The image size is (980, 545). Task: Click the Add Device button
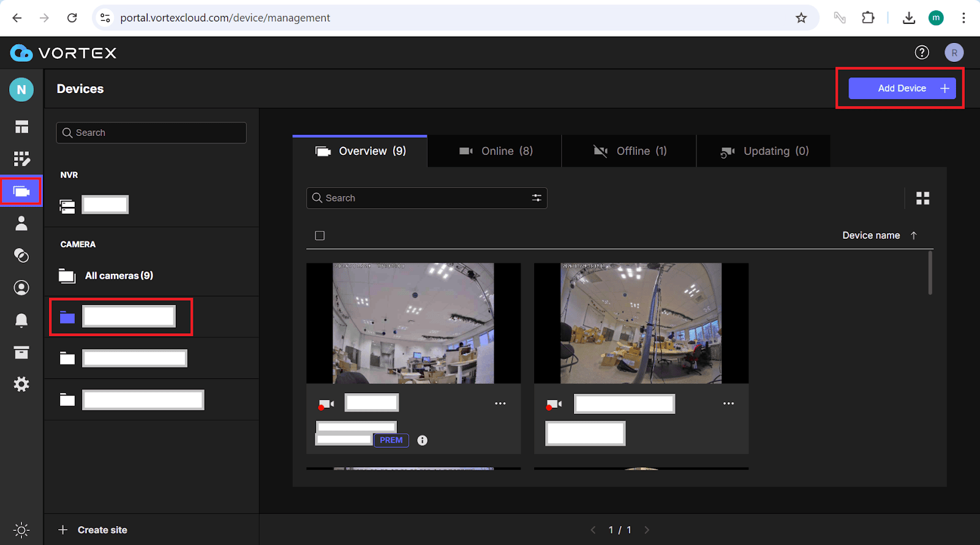click(x=902, y=88)
